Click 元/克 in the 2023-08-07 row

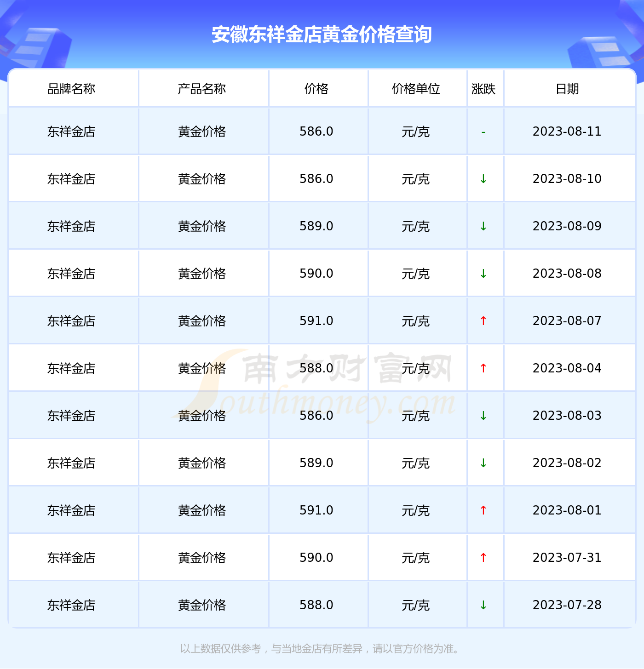[x=416, y=321]
